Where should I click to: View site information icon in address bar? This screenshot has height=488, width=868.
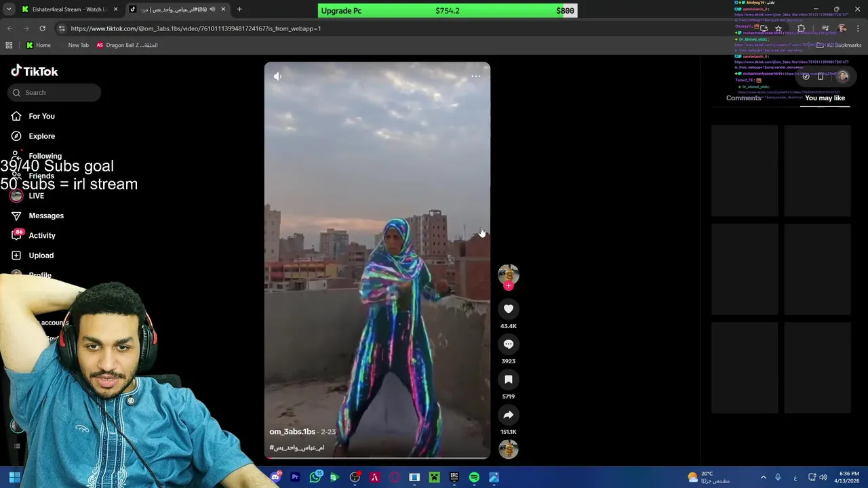pyautogui.click(x=62, y=28)
